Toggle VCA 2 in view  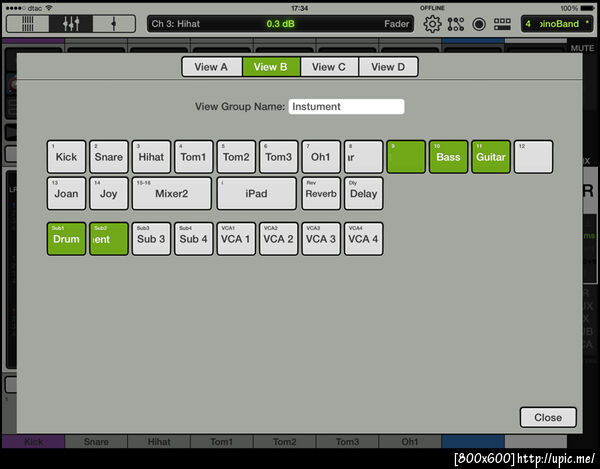(279, 239)
